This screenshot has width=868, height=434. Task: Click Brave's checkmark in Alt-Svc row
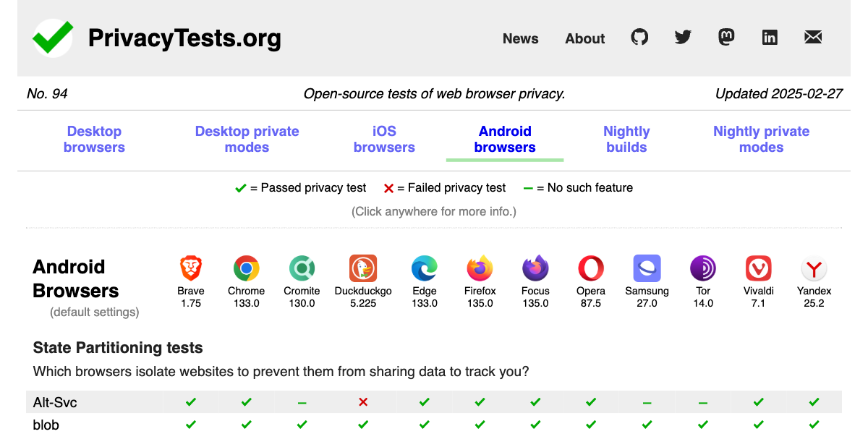point(191,401)
